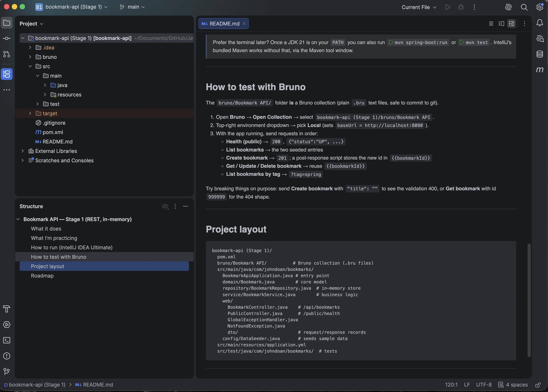The height and width of the screenshot is (392, 548).
Task: Toggle read-only lock in status bar
Action: coord(538,385)
